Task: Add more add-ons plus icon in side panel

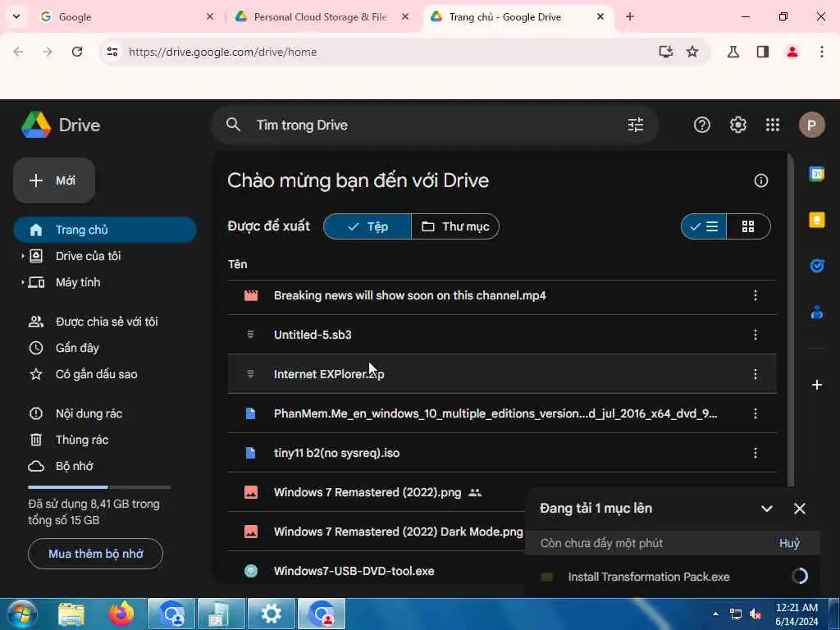Action: point(816,385)
